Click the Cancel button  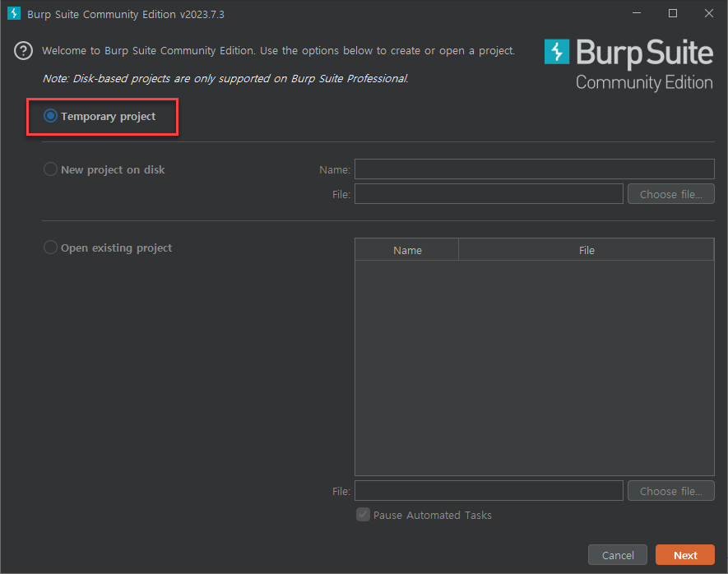pos(618,554)
